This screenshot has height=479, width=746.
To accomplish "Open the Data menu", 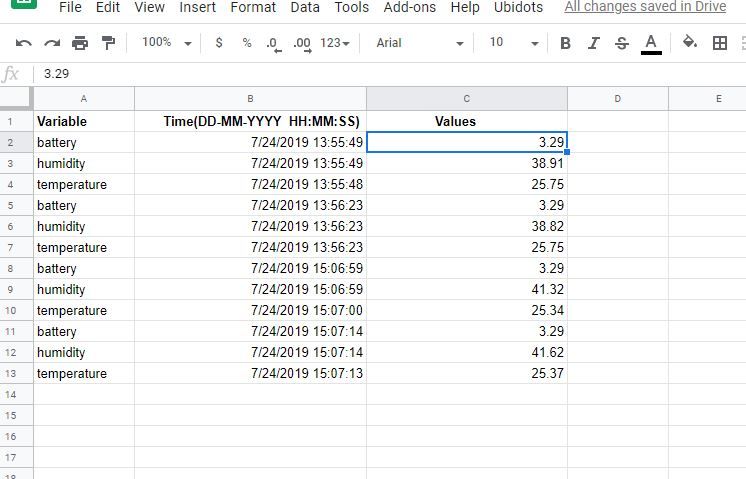I will [305, 7].
